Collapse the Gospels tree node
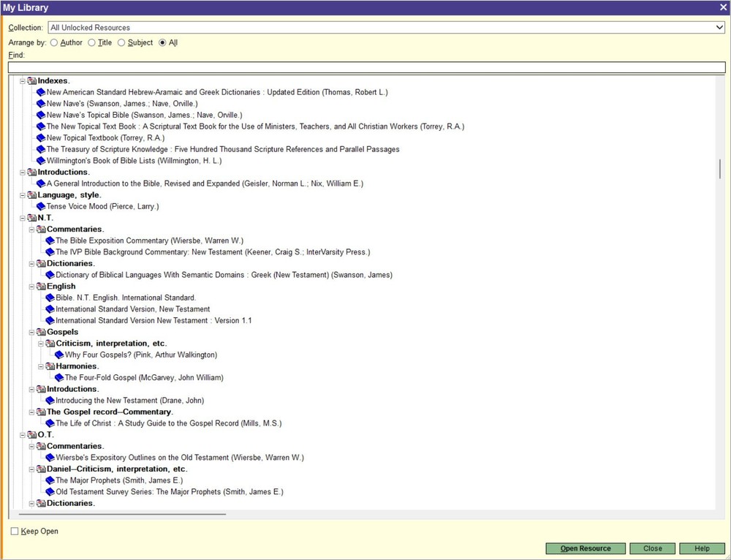 (31, 333)
